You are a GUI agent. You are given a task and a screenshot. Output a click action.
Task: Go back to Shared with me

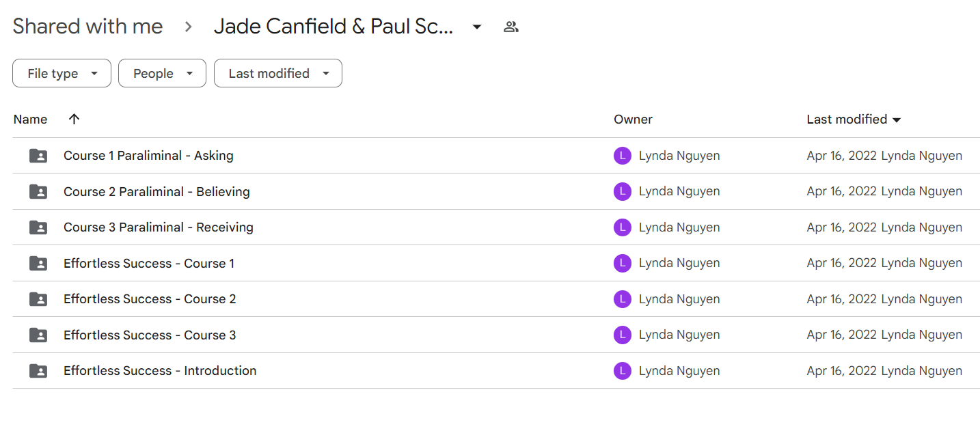tap(88, 27)
